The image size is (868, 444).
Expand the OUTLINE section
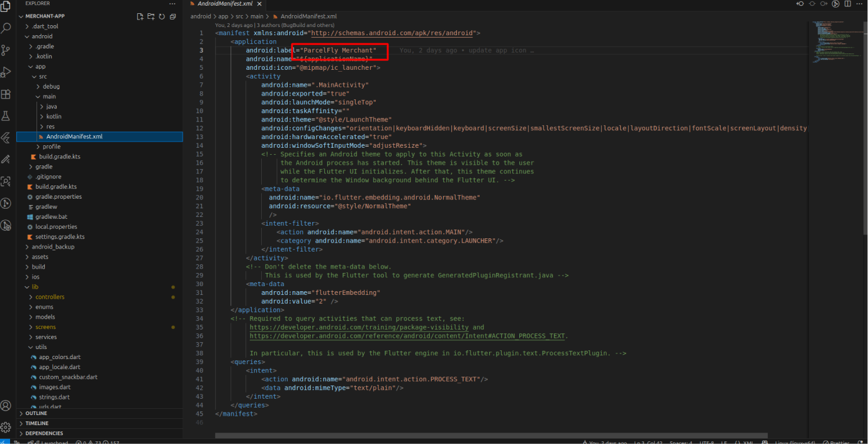(x=37, y=413)
